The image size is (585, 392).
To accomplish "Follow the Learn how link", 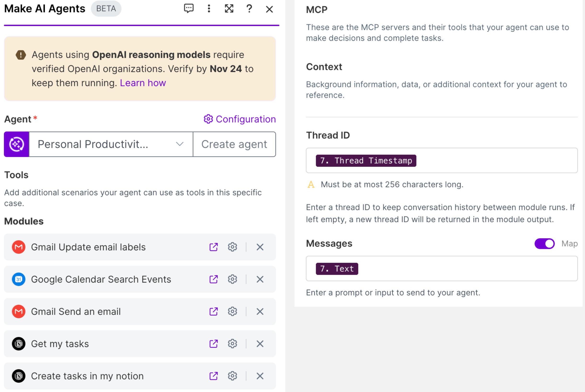I will 143,83.
